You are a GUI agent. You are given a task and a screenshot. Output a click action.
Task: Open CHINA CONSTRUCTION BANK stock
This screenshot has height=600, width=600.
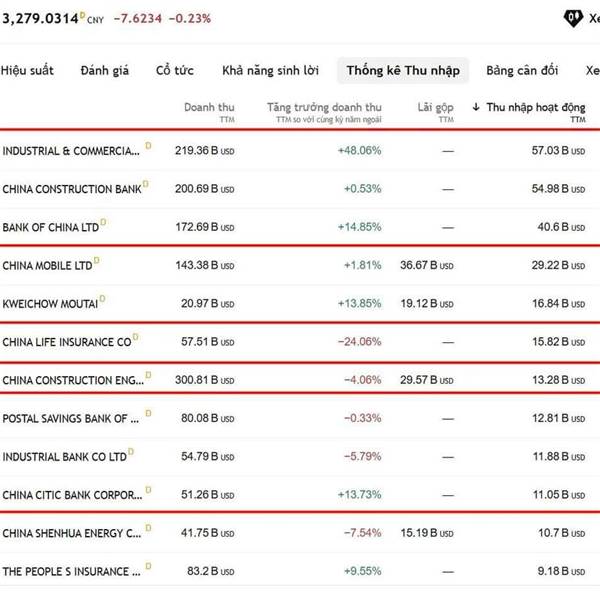72,189
